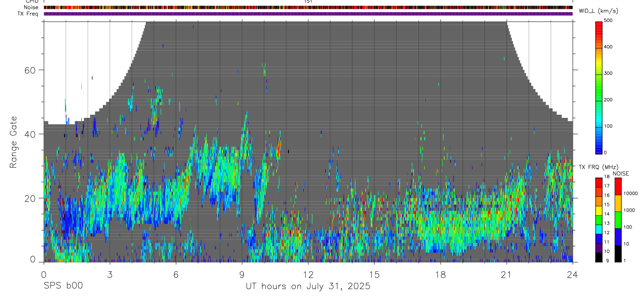Click the '18' value on TX FRQ scale
The image size is (644, 297).
tap(607, 177)
